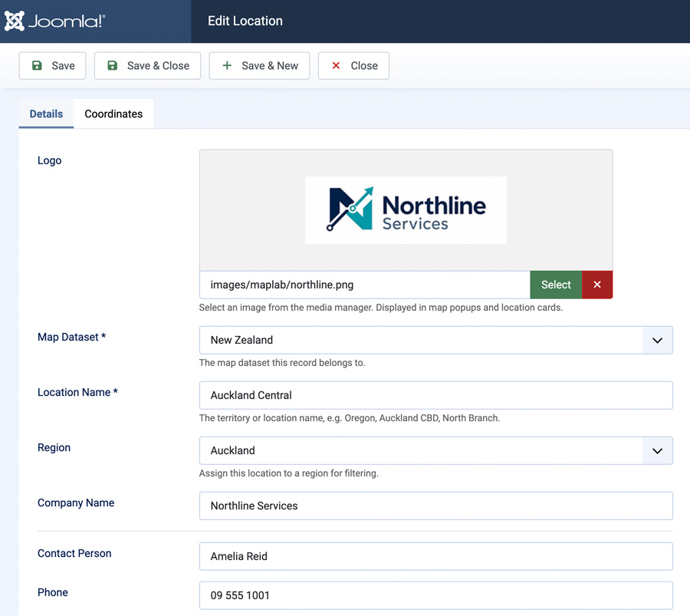This screenshot has height=616, width=690.
Task: Click the Company Name label
Action: [x=76, y=502]
